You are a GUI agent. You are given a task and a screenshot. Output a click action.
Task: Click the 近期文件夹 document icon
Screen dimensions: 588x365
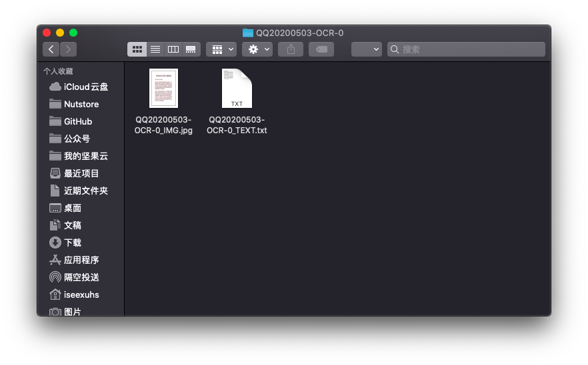pos(55,190)
